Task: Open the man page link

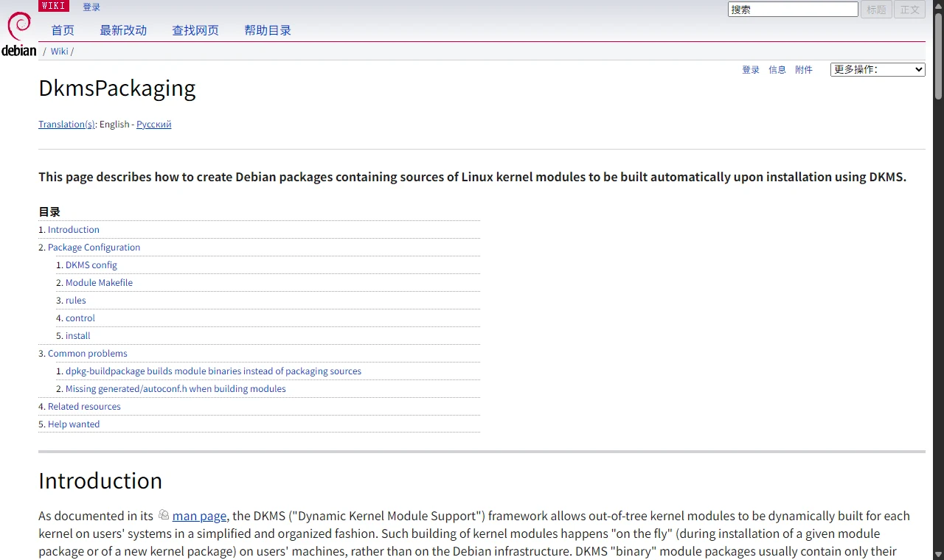Action: (x=199, y=516)
